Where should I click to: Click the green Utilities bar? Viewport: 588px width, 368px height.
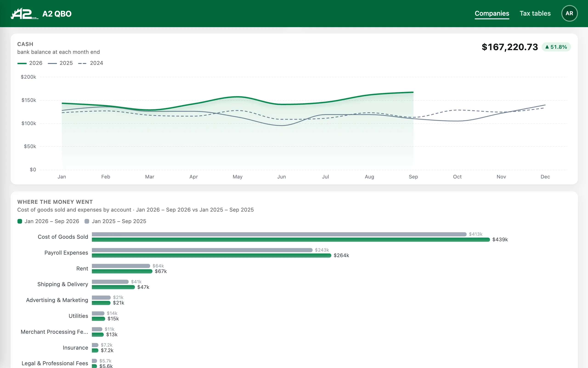pos(98,319)
